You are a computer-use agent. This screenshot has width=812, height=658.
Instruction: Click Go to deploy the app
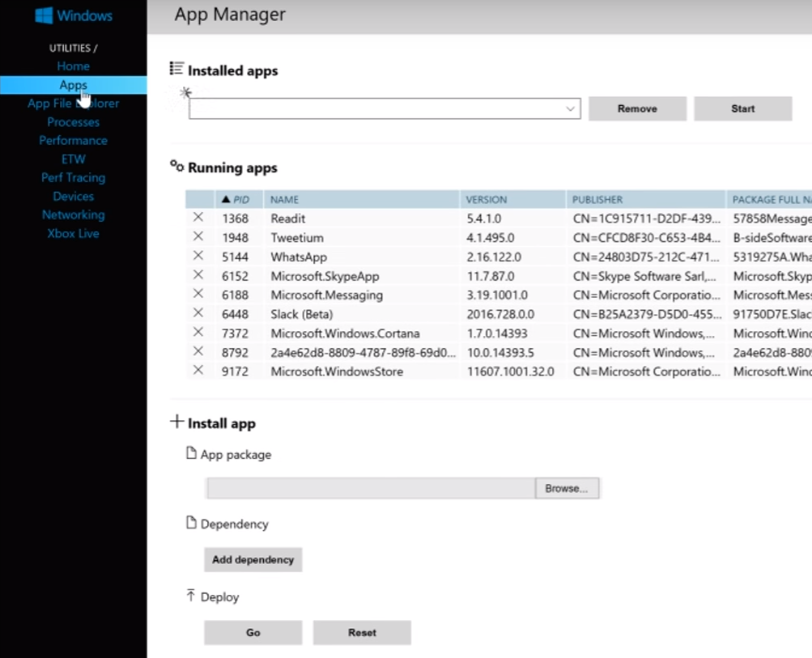[253, 633]
